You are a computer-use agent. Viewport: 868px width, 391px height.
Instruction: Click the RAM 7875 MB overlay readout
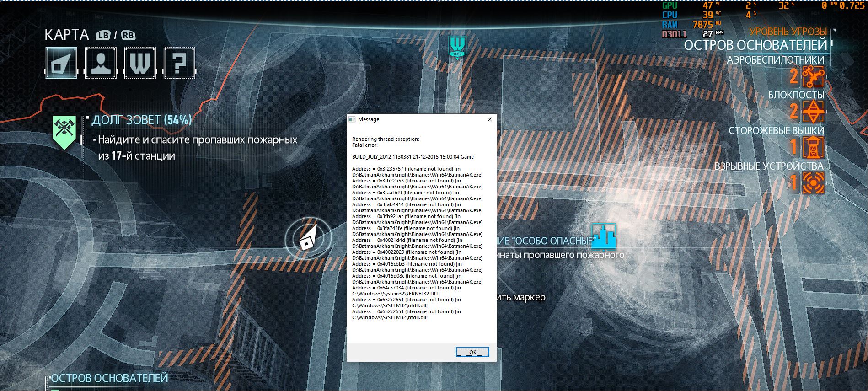pos(691,25)
